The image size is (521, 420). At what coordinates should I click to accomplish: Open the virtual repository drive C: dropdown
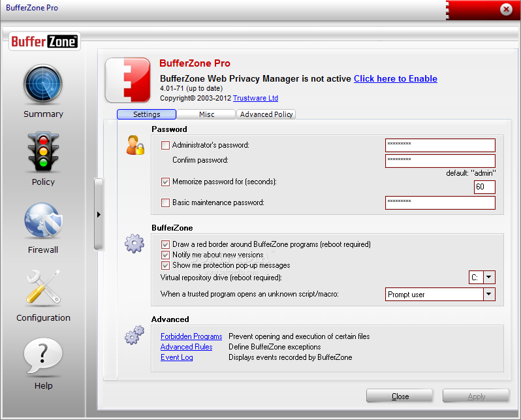click(x=489, y=278)
